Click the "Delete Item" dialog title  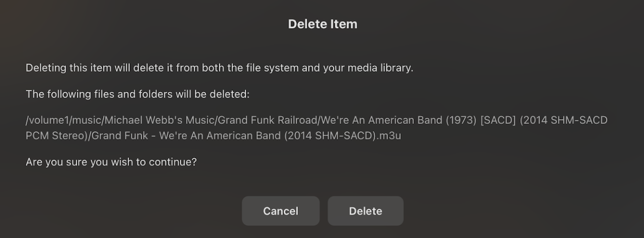(323, 24)
